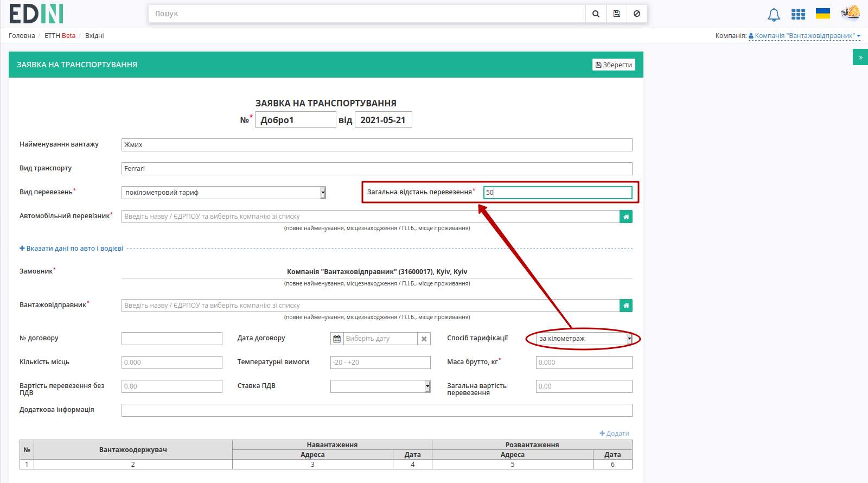Click the search magnifier icon

point(596,14)
